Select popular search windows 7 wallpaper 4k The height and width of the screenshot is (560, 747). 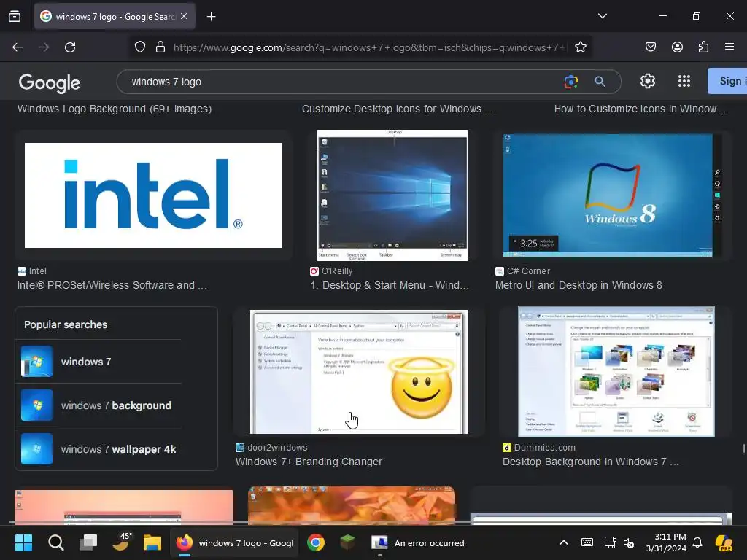98,449
